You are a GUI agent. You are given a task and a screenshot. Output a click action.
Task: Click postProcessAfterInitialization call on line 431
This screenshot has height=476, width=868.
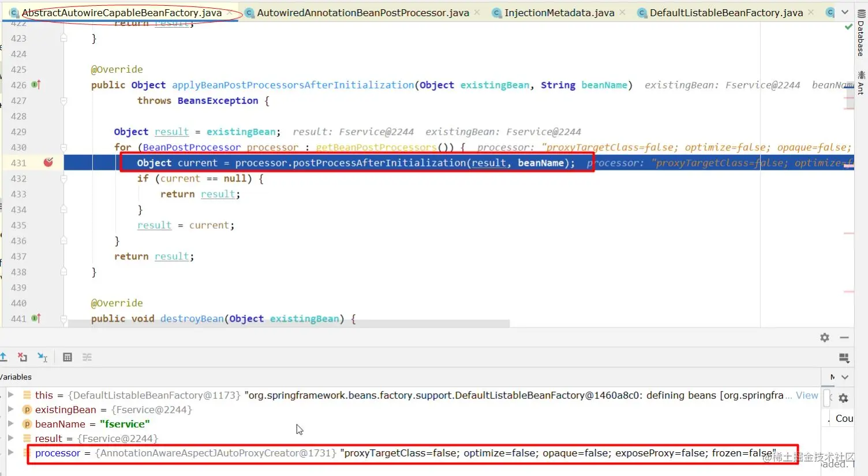(380, 163)
